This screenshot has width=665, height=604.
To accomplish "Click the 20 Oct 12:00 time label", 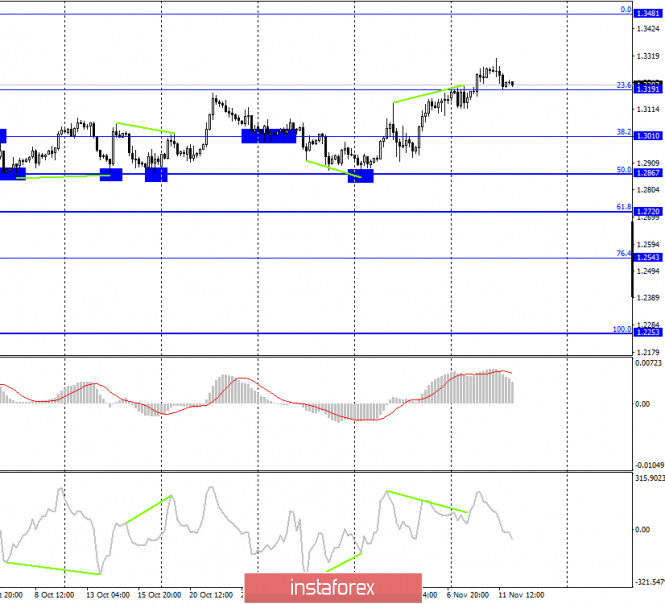I will click(x=211, y=595).
